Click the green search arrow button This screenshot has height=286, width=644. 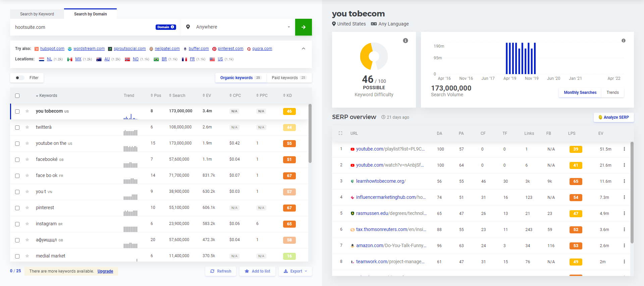[304, 27]
